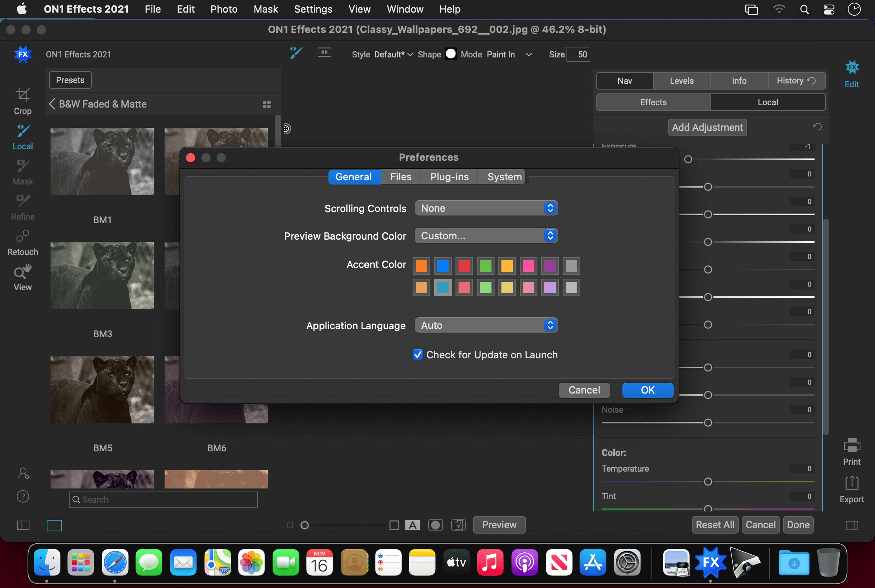Click the Presets button
875x588 pixels.
tap(70, 80)
